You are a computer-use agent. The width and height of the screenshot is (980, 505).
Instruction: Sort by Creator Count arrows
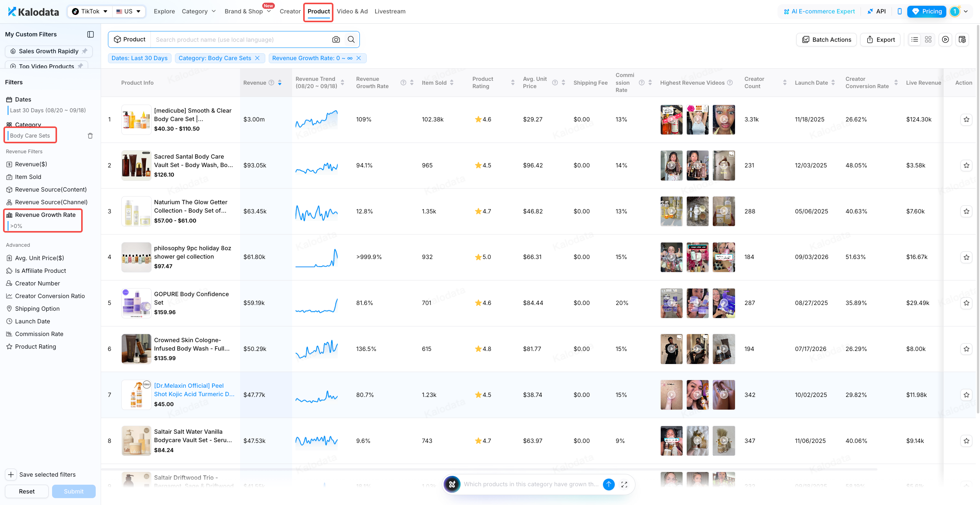pyautogui.click(x=785, y=83)
